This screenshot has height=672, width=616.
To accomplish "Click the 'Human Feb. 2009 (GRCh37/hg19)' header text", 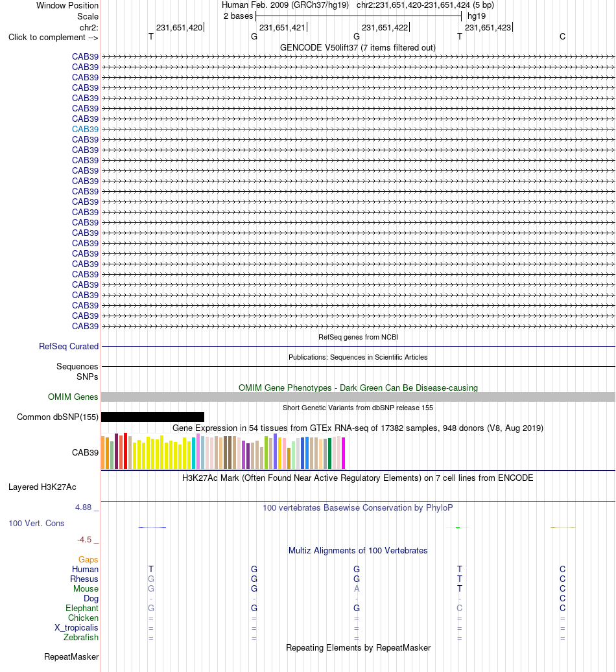I will coord(285,5).
